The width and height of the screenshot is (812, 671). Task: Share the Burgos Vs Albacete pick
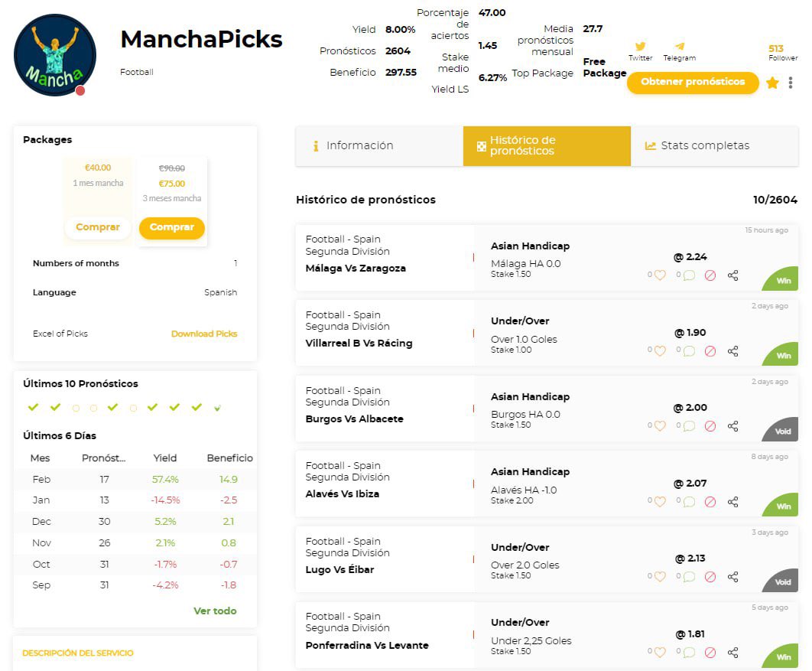click(732, 426)
